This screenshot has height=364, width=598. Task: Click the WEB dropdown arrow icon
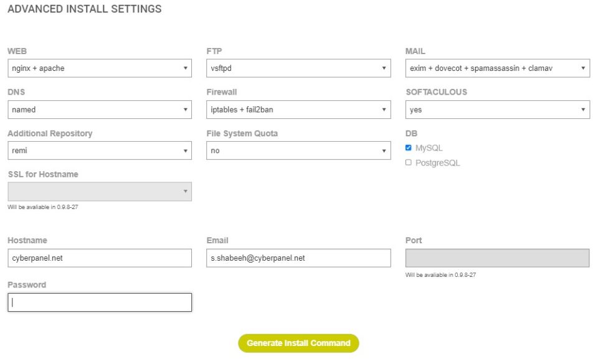[186, 68]
